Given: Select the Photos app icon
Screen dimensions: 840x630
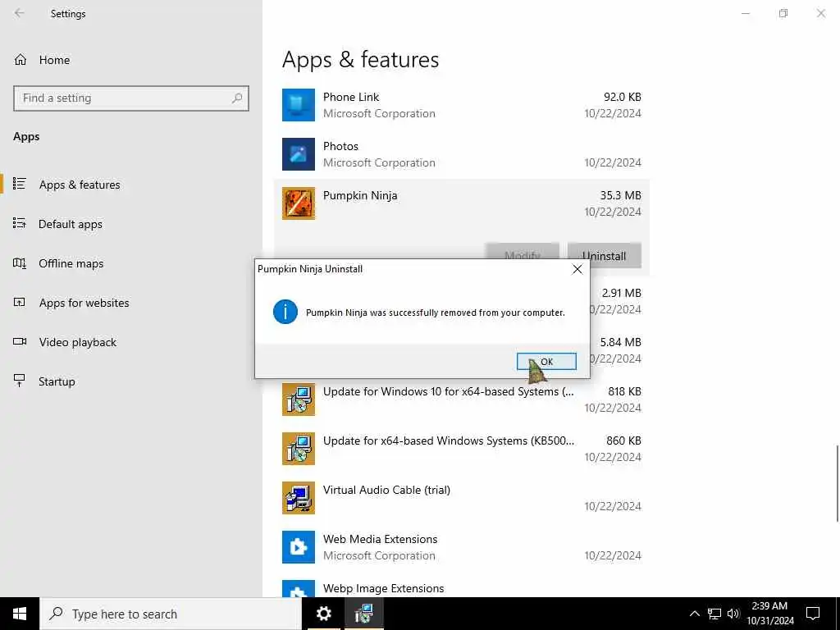Looking at the screenshot, I should 299,154.
